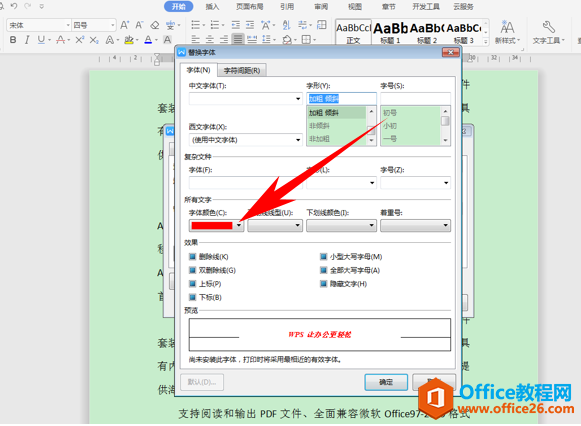Click the text highlight color icon
The height and width of the screenshot is (426, 581).
[x=129, y=40]
